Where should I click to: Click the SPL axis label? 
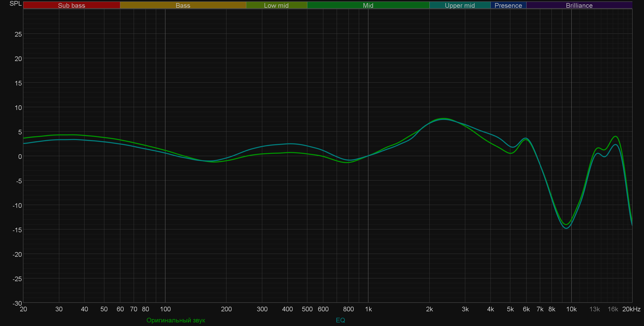(15, 4)
